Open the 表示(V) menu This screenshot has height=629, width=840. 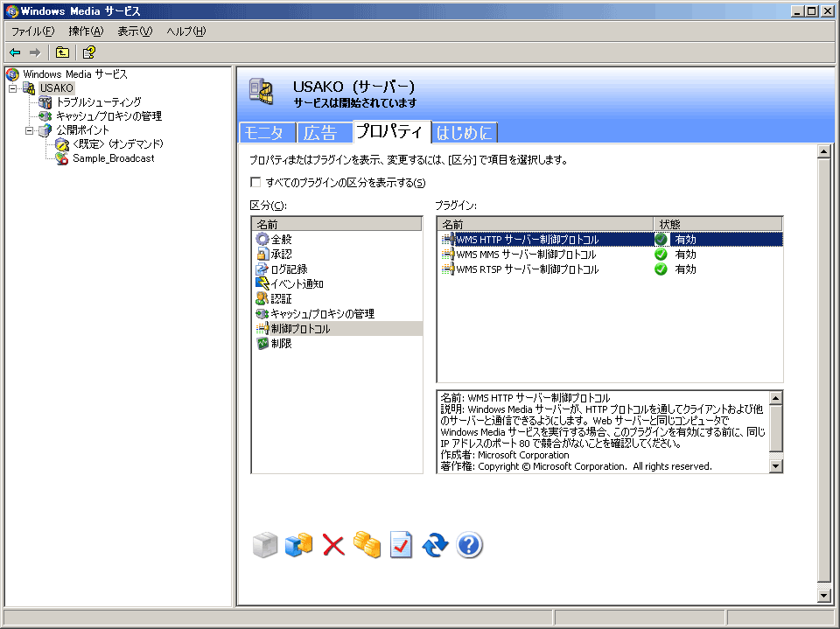click(x=135, y=31)
